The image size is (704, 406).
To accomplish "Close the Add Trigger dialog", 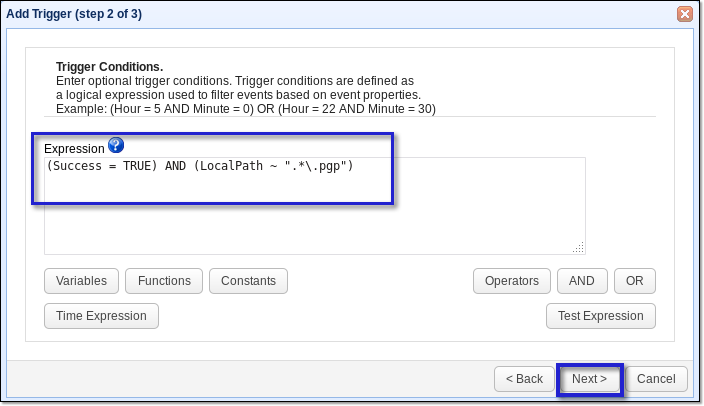I will click(x=685, y=13).
